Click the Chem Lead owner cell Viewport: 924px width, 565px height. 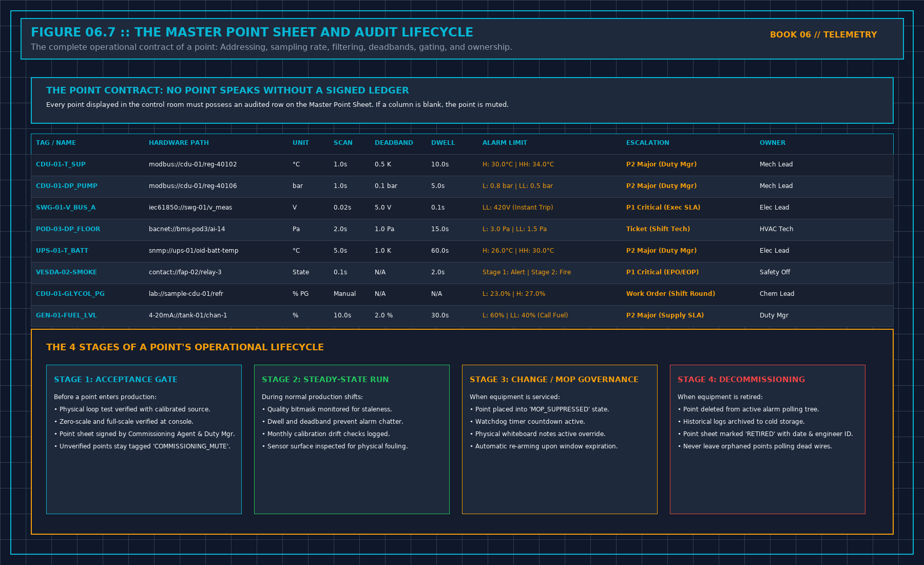pos(777,294)
